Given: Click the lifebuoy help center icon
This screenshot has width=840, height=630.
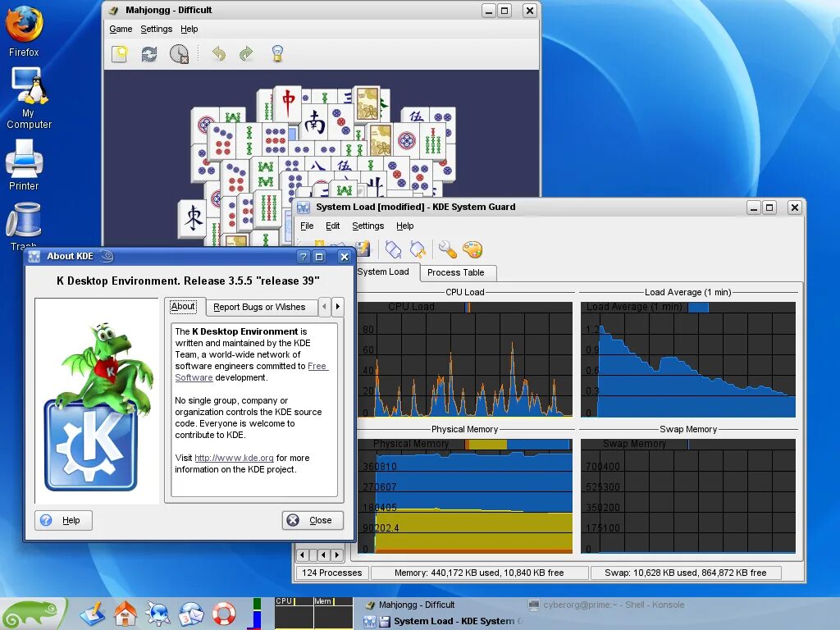Looking at the screenshot, I should [224, 614].
